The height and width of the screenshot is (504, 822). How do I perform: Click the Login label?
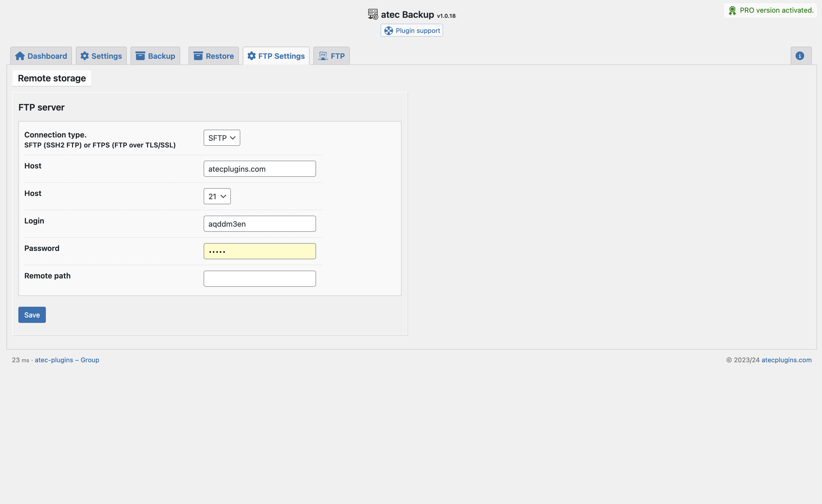[x=34, y=221]
